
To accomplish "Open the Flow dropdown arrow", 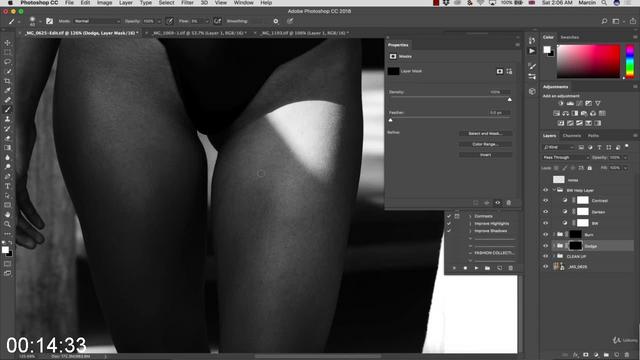I will pyautogui.click(x=207, y=21).
